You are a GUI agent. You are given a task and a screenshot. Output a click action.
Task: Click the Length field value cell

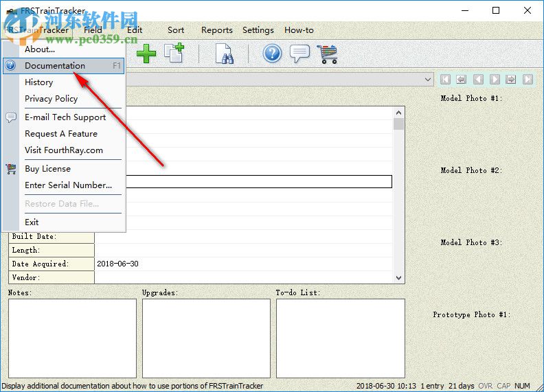244,250
